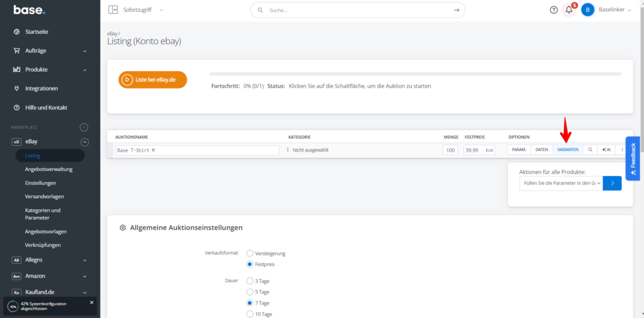The image size is (644, 318).
Task: Click the help question mark icon
Action: point(553,10)
